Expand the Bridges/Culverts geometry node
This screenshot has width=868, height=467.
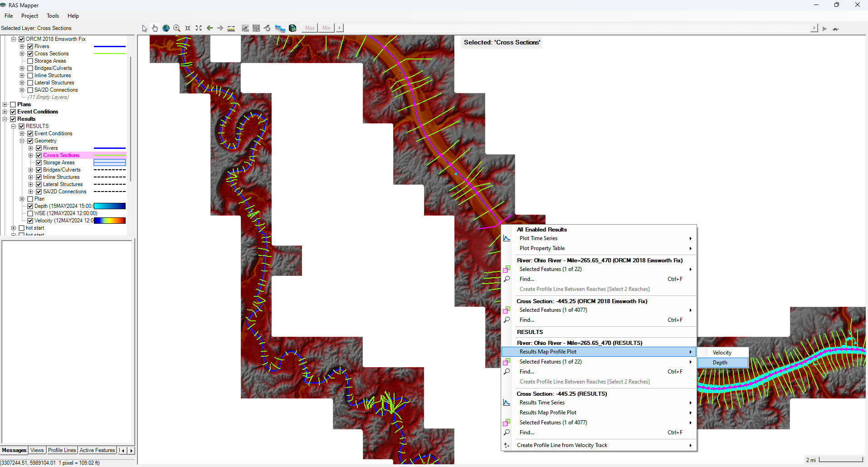[x=31, y=170]
